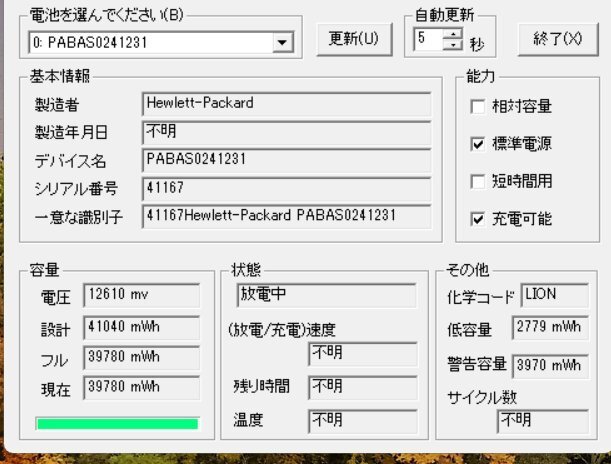Click the 化学コード value LION

click(x=555, y=295)
